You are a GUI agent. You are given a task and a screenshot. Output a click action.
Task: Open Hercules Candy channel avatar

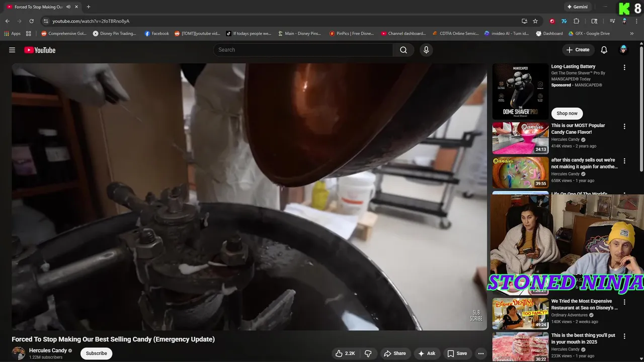[x=19, y=353]
